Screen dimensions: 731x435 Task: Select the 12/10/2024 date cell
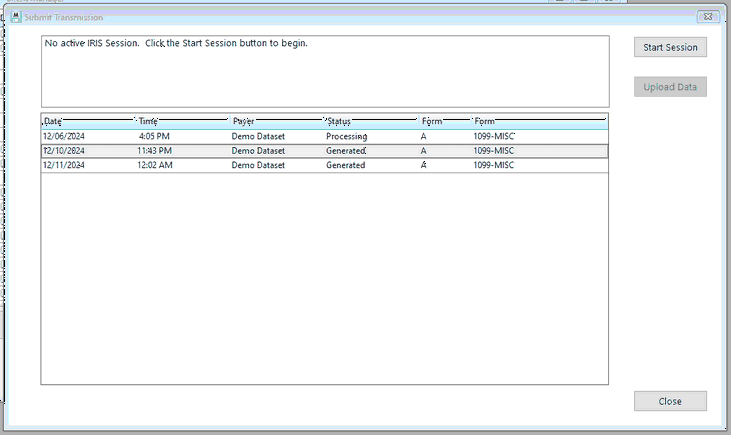(x=63, y=151)
